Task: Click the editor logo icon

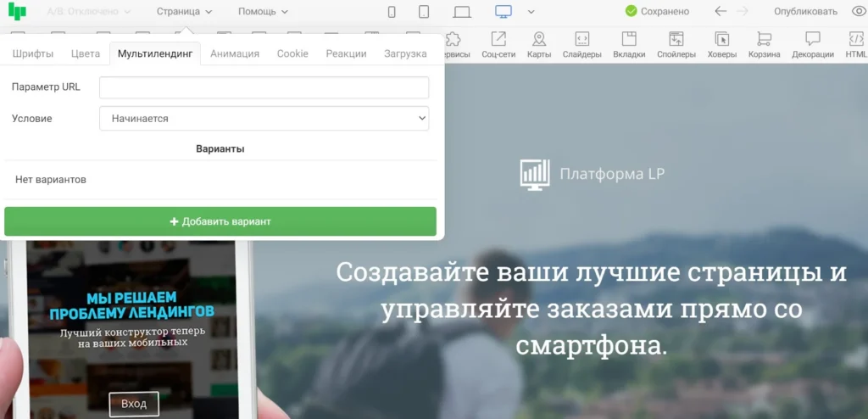Action: pyautogui.click(x=17, y=11)
